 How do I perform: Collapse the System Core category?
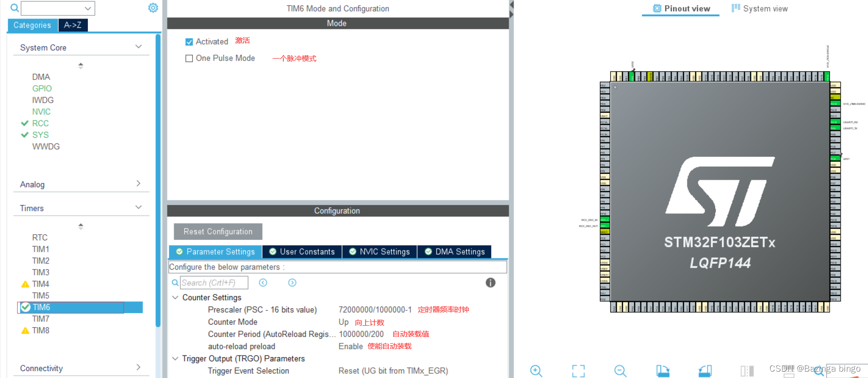pos(138,47)
